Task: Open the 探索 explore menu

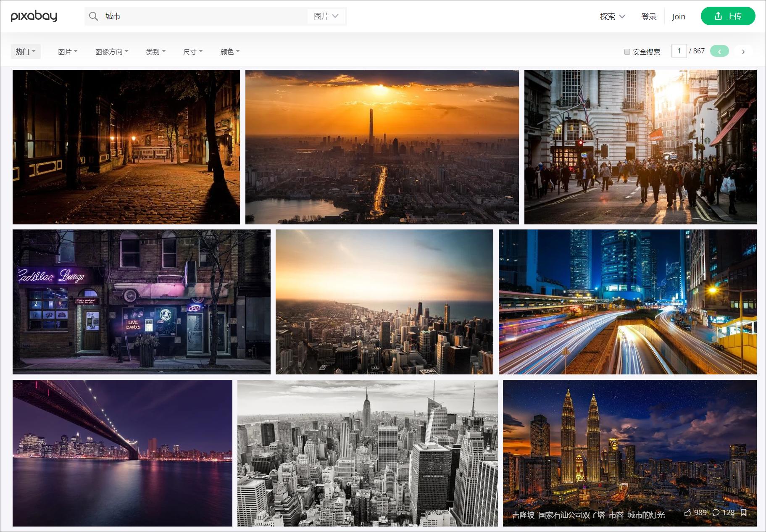Action: click(612, 16)
